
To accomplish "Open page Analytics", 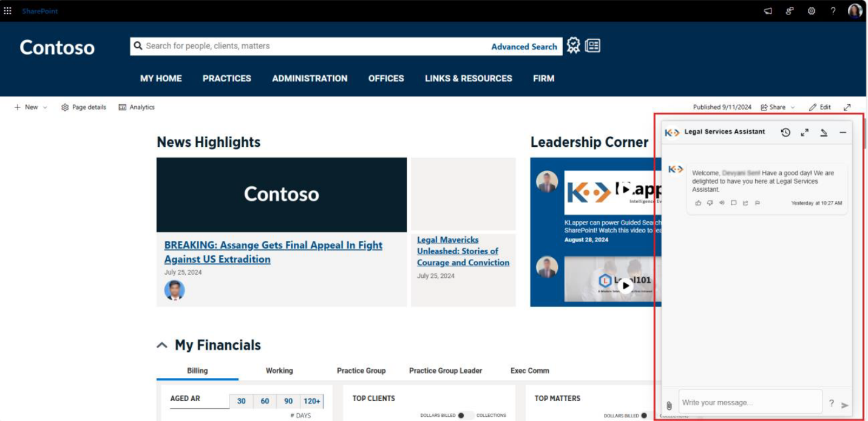I will point(137,107).
